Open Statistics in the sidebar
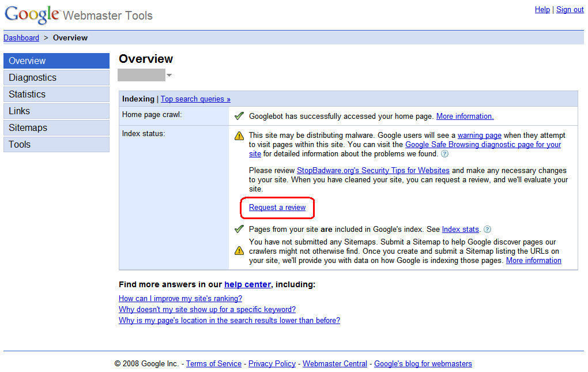 click(x=56, y=94)
